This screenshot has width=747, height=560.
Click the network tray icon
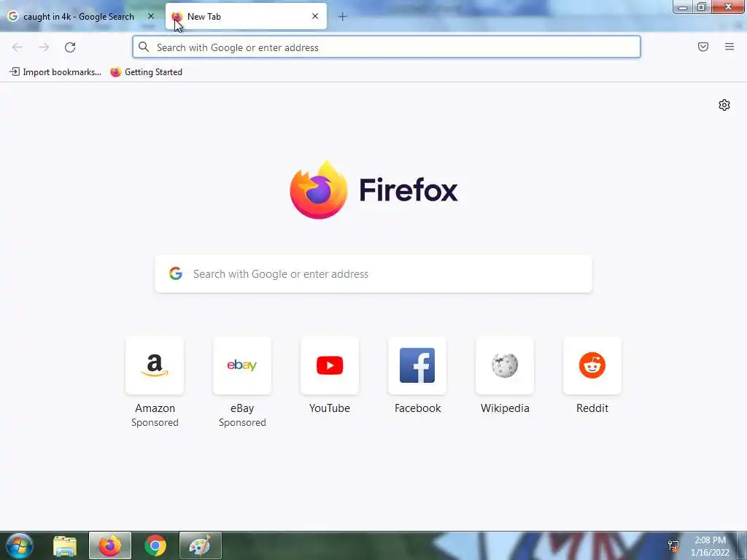tap(673, 546)
